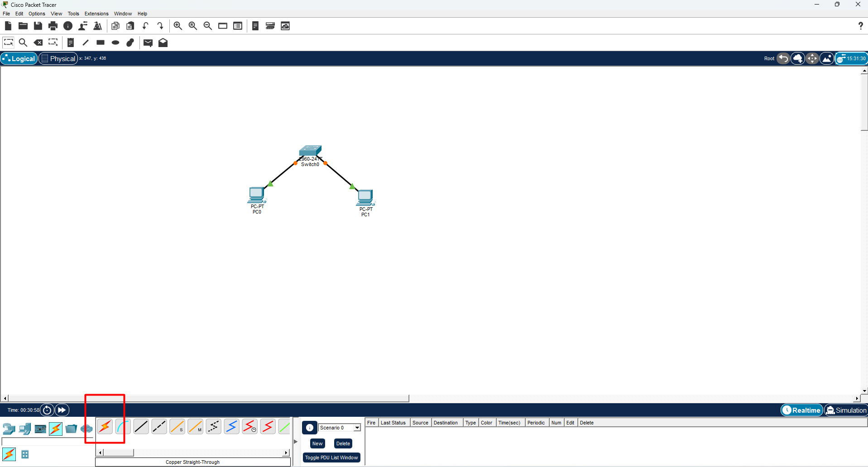Screen dimensions: 868x467
Task: Open the Window menu
Action: click(x=123, y=14)
